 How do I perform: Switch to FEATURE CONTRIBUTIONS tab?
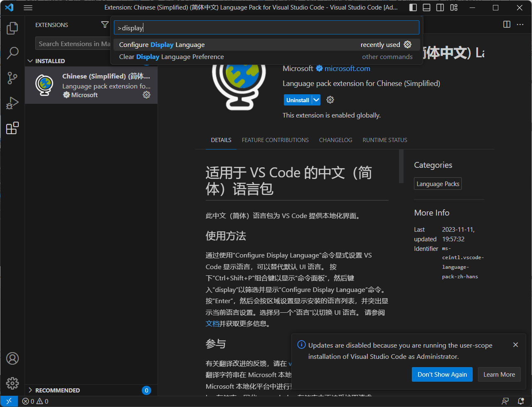(275, 140)
